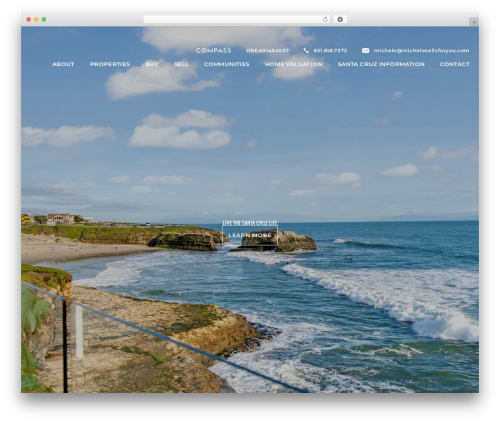Call phone number 831.818.7372
The image size is (500, 423).
pos(330,51)
